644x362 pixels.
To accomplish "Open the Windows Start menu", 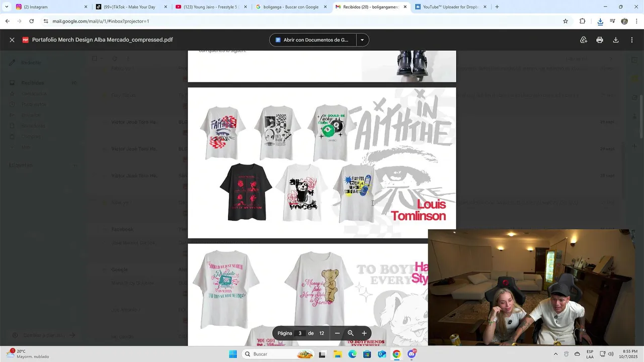I will click(233, 354).
